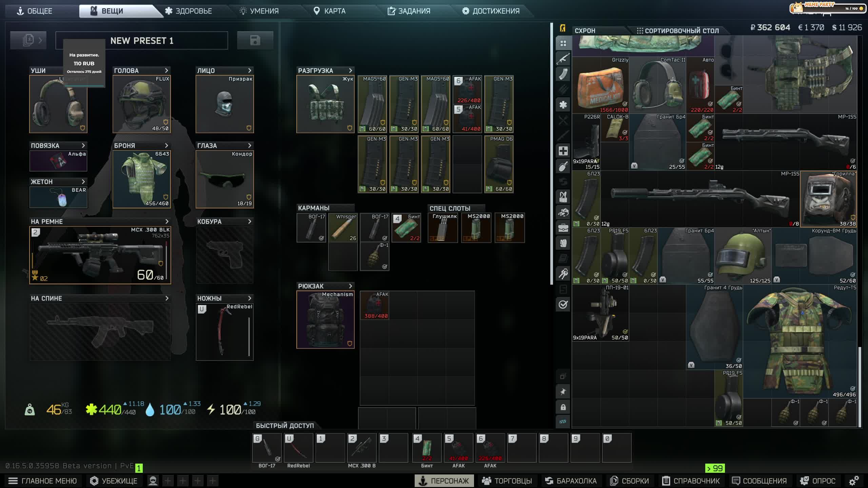Toggle the checkmark found-in-raid filter
The width and height of the screenshot is (868, 488).
[x=563, y=304]
